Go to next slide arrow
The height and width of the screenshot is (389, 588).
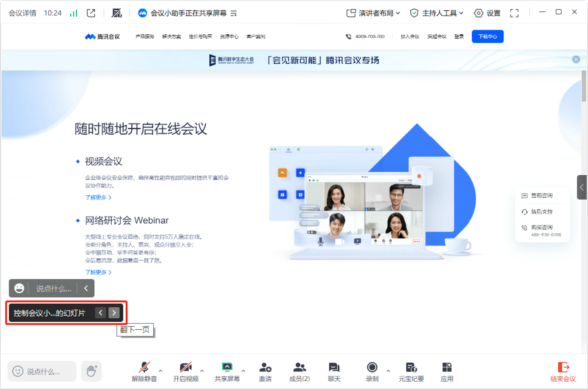114,313
